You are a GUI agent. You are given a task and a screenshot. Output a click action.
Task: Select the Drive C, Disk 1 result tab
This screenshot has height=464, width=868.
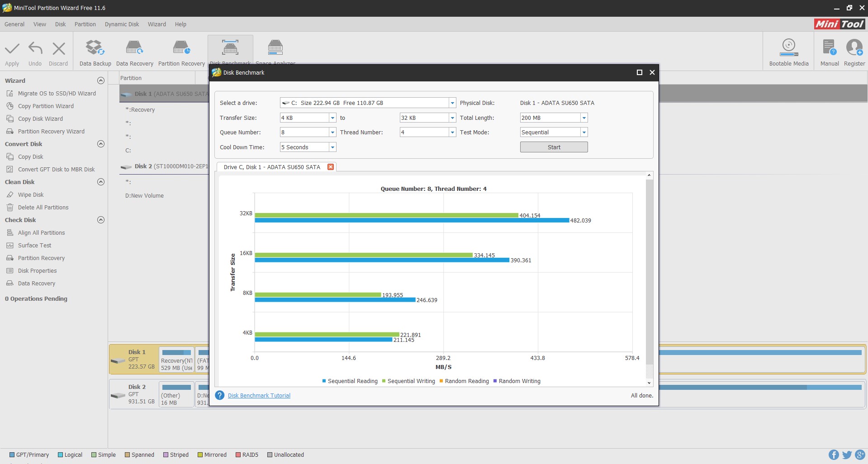(272, 167)
